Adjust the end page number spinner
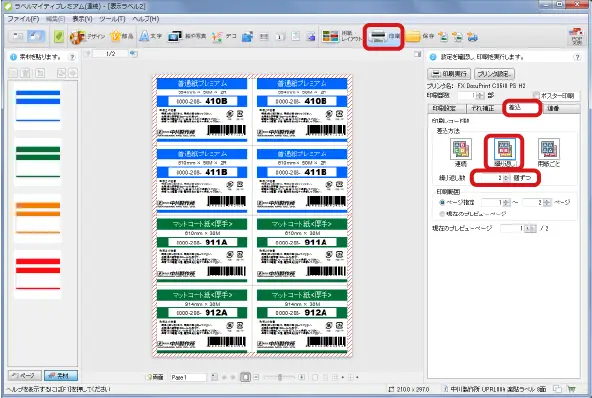 click(x=547, y=202)
